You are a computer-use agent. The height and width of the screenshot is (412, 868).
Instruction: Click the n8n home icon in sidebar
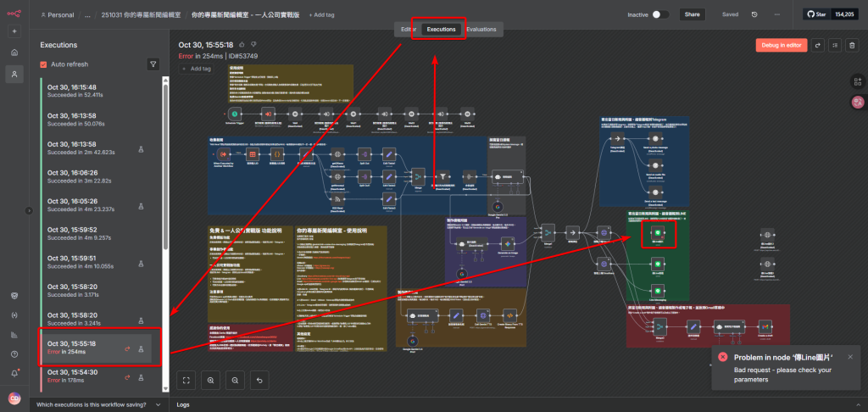click(x=14, y=53)
